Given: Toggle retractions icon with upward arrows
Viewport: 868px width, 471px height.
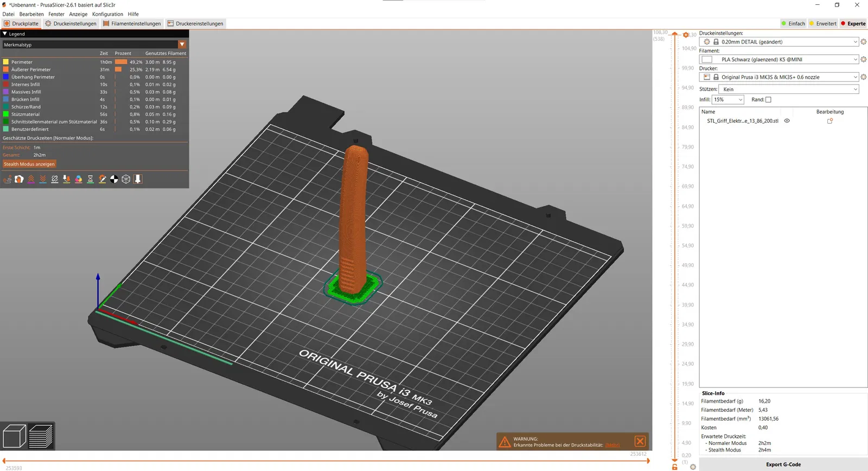Looking at the screenshot, I should pyautogui.click(x=31, y=179).
